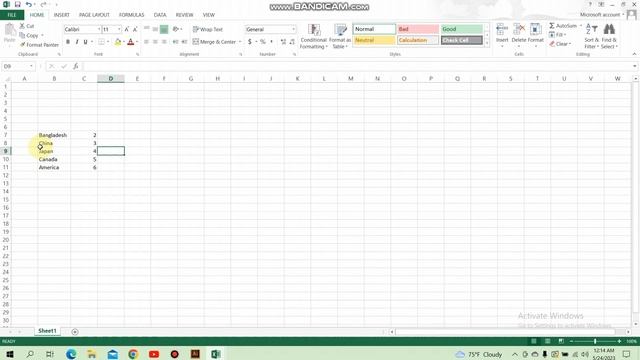Image resolution: width=640 pixels, height=360 pixels.
Task: Click the Copy icon
Action: 22,36
